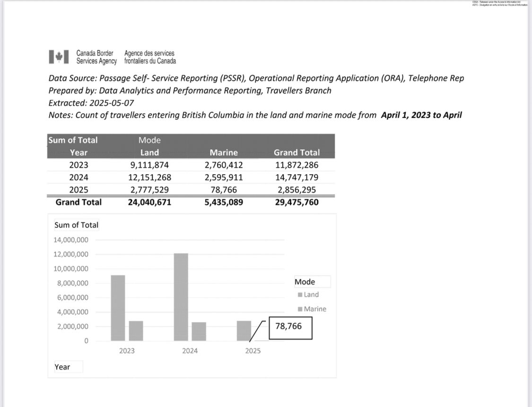The width and height of the screenshot is (532, 407).
Task: Select the 2025 Land bar in chart
Action: 244,331
